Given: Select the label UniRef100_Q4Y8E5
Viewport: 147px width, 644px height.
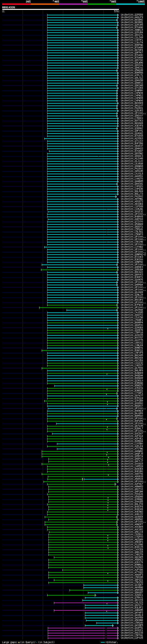Looking at the screenshot, I should click(x=132, y=625).
